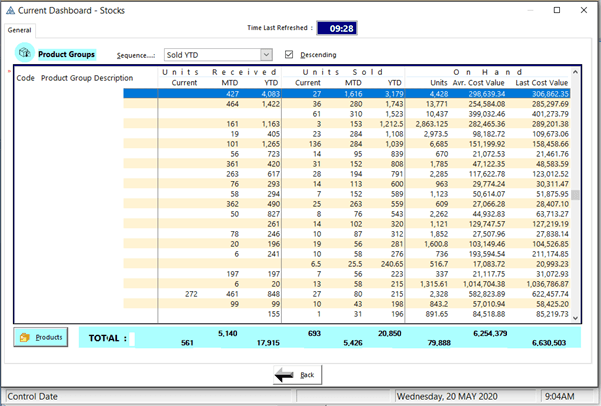601x406 pixels.
Task: Click the on-hand units value 2,863.125
Action: pyautogui.click(x=432, y=124)
